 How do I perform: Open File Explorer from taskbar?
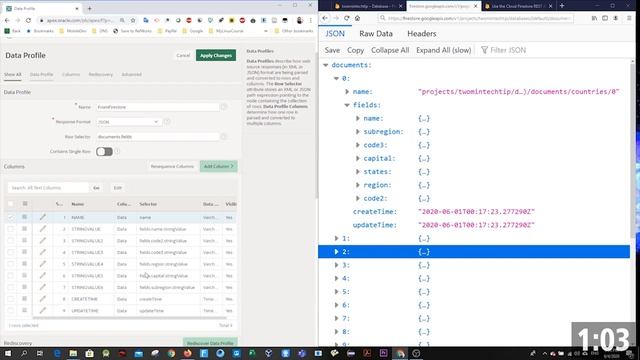point(73,353)
